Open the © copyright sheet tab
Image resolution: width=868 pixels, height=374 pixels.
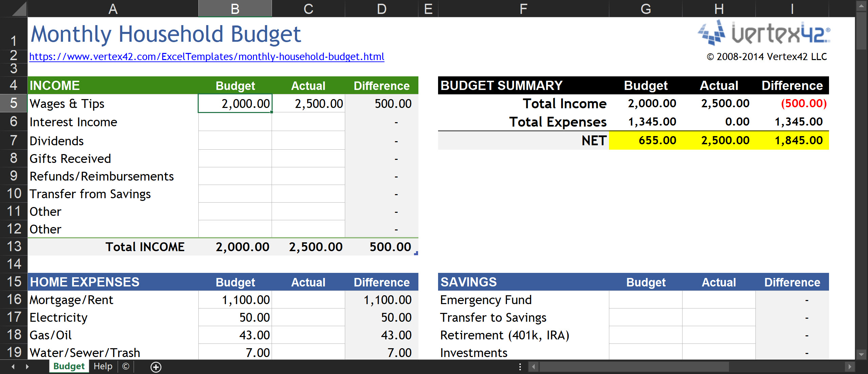(x=126, y=367)
